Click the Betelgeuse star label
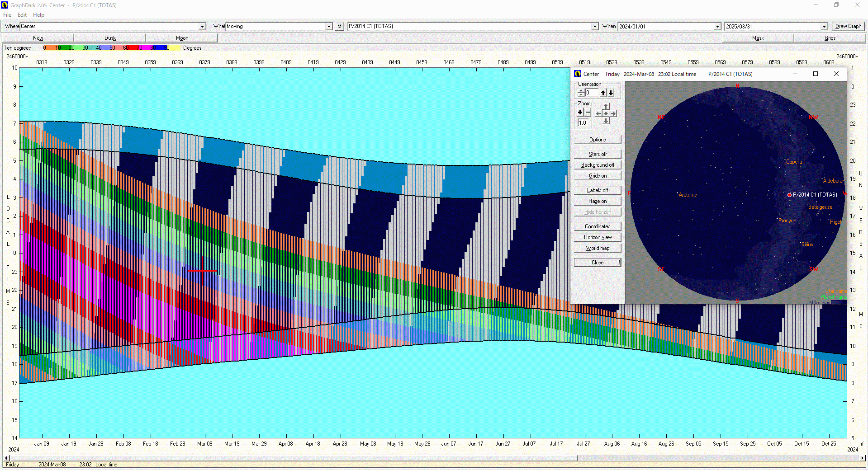The height and width of the screenshot is (470, 868). click(x=820, y=207)
